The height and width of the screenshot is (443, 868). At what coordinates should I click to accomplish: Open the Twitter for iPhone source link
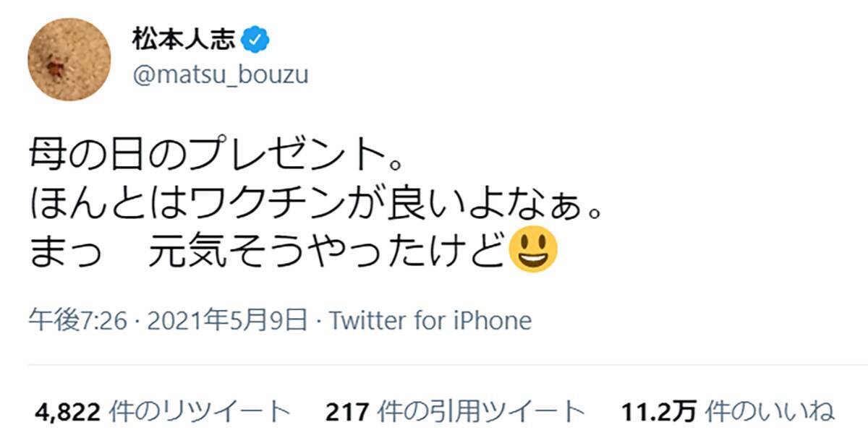coord(430,321)
